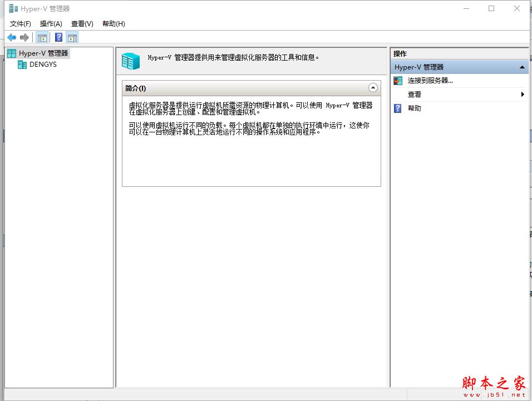Click 帮助 link in actions pane

415,108
